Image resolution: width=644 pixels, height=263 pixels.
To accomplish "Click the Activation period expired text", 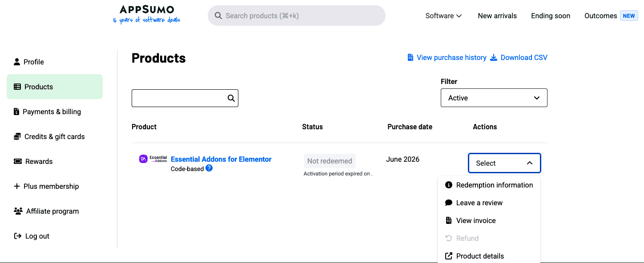I will click(x=338, y=174).
